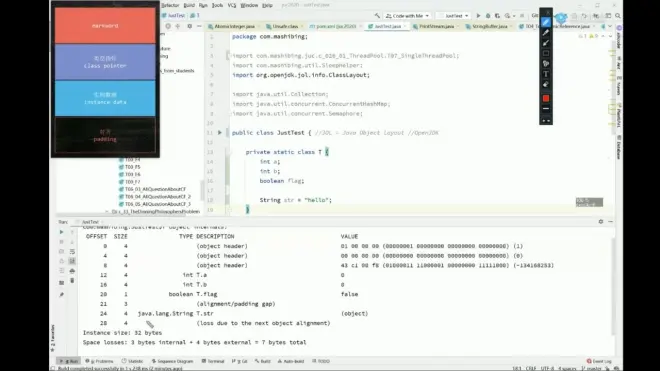Open the Sequence Diagram tool window
Image resolution: width=660 pixels, height=371 pixels.
(172, 361)
